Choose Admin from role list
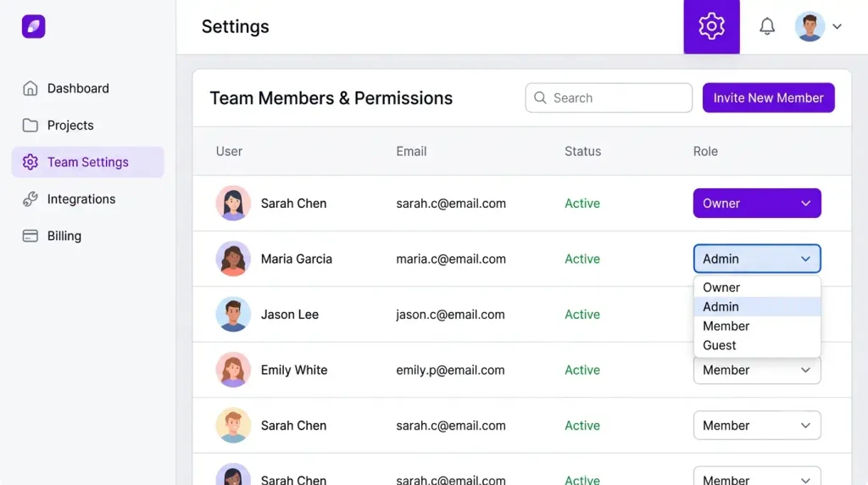Viewport: 868px width, 485px height. pyautogui.click(x=757, y=307)
